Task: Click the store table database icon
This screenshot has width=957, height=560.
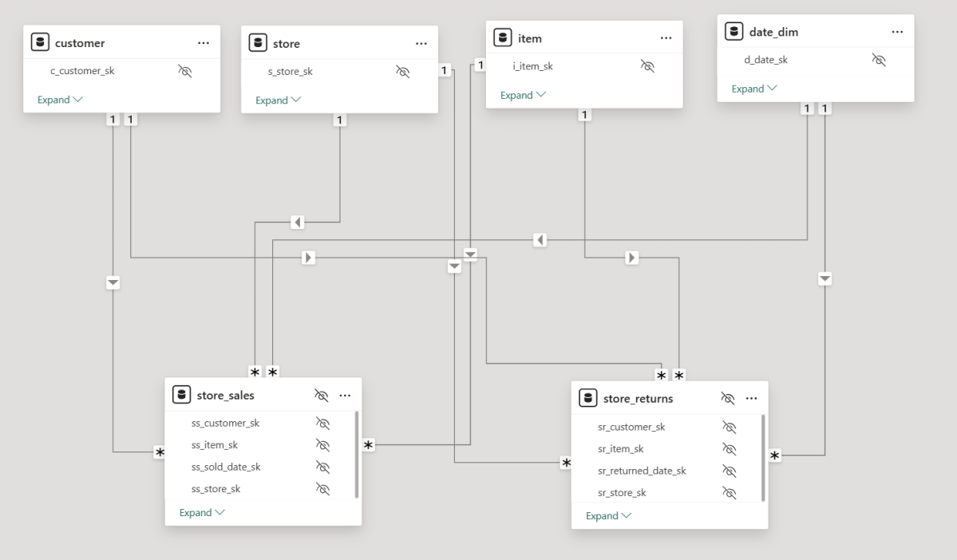Action: (258, 43)
